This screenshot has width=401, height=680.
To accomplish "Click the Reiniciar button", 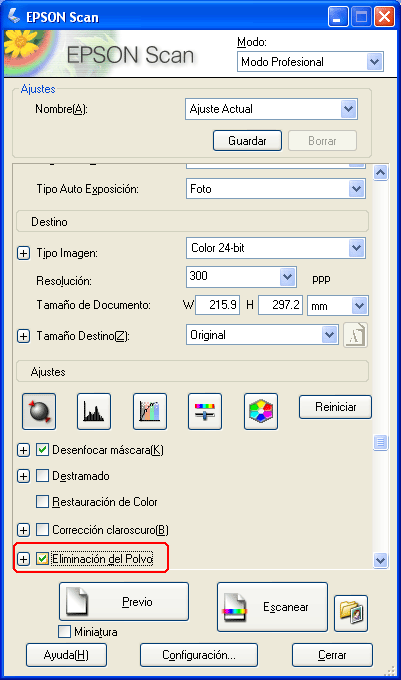I will click(x=335, y=407).
